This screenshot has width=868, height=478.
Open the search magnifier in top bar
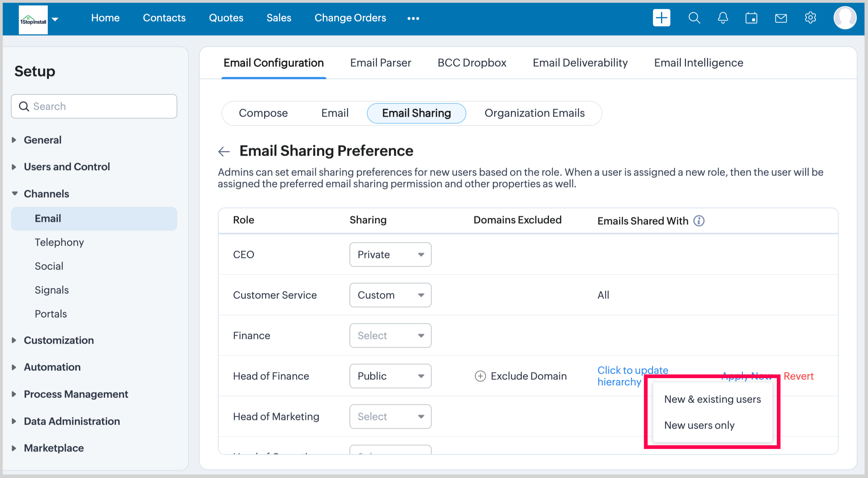(694, 18)
